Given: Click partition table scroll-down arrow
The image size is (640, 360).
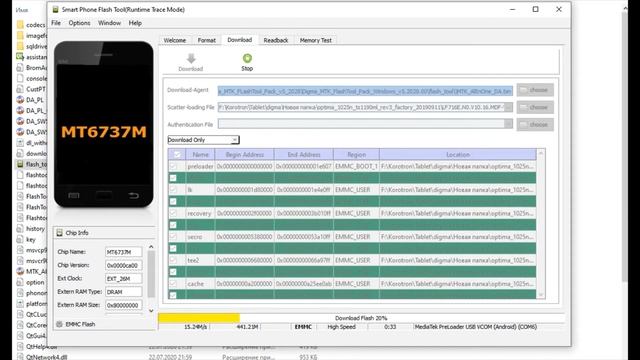Looking at the screenshot, I should click(x=541, y=295).
